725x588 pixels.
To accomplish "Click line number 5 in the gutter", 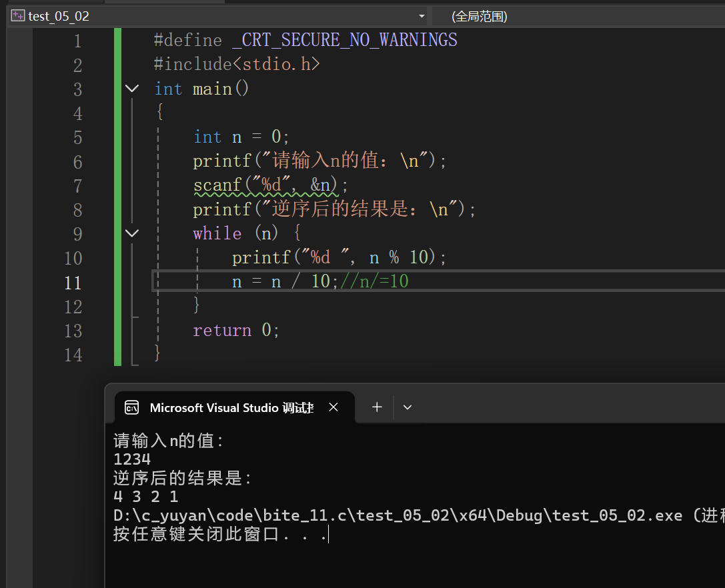I will tap(77, 137).
